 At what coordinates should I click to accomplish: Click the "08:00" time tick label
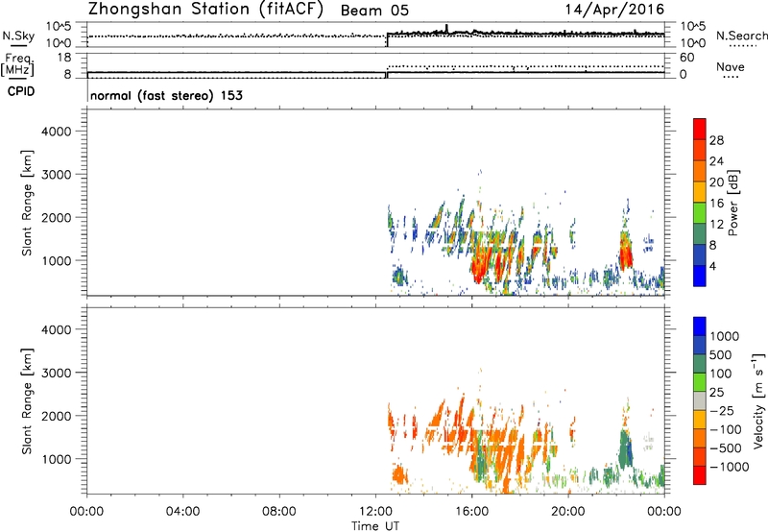point(279,512)
